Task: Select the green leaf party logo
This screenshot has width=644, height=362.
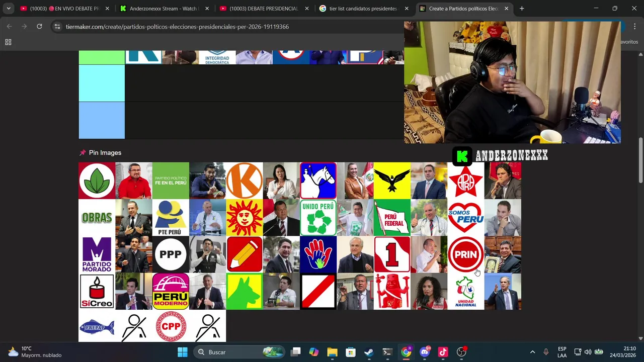Action: click(x=97, y=180)
